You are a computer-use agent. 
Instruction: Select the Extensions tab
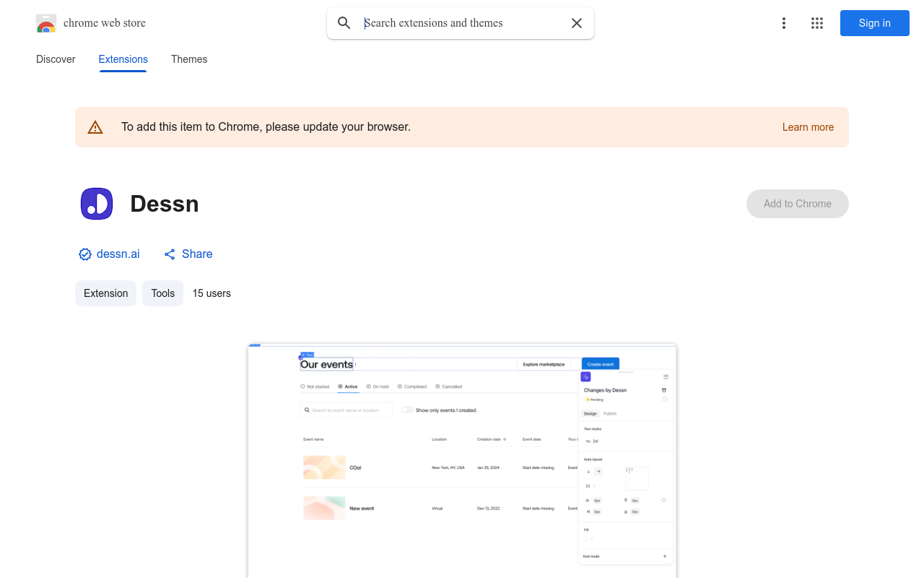tap(123, 59)
